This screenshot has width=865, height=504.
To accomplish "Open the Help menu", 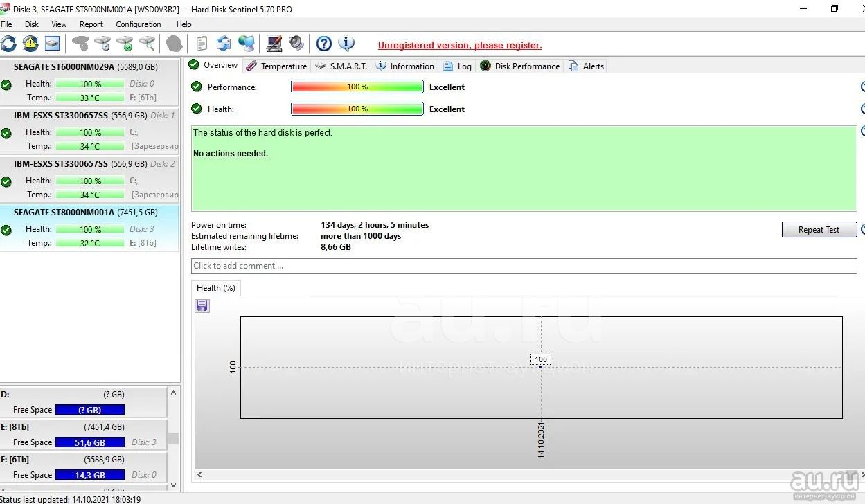I will click(x=184, y=24).
